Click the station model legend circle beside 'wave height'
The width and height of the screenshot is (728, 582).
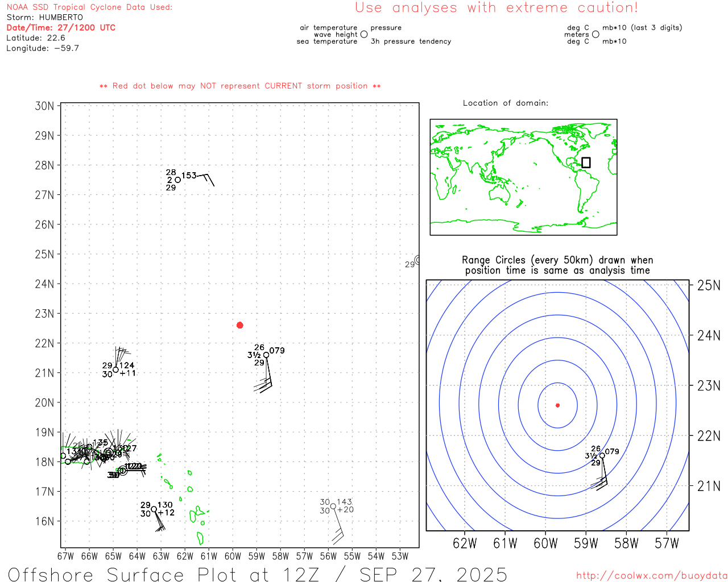pos(364,34)
